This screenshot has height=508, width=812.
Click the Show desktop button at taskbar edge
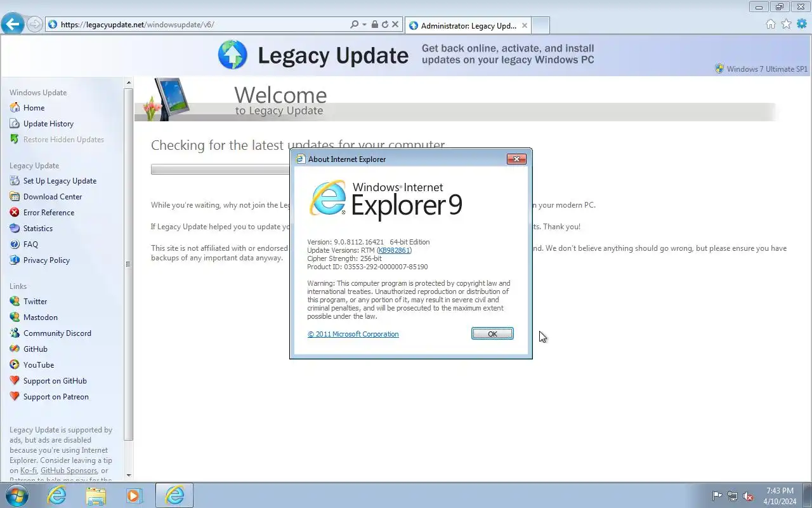[807, 495]
